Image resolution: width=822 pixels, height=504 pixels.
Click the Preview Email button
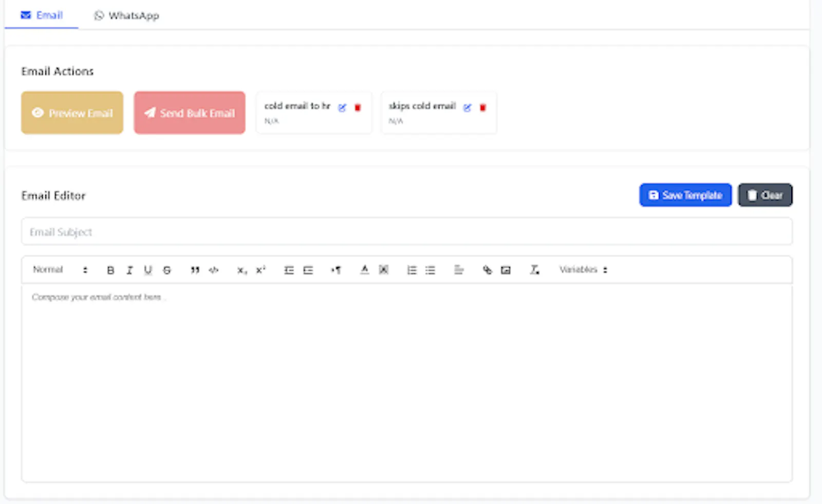72,113
